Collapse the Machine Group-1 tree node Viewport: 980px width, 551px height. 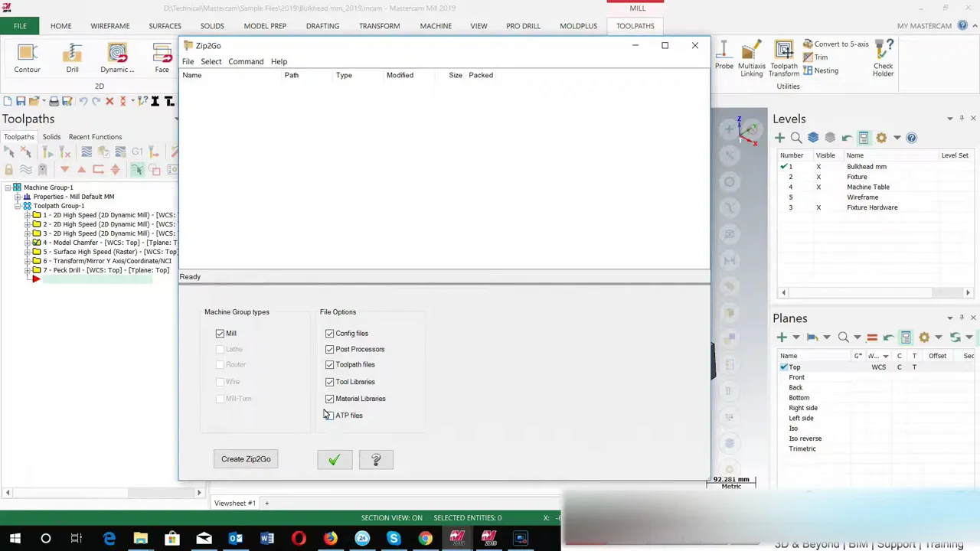[8, 187]
